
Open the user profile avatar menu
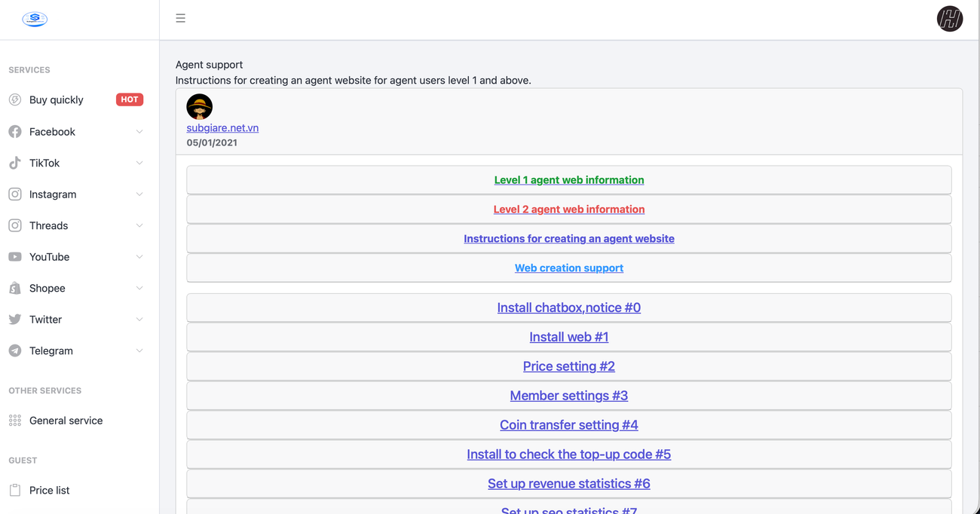pyautogui.click(x=950, y=19)
